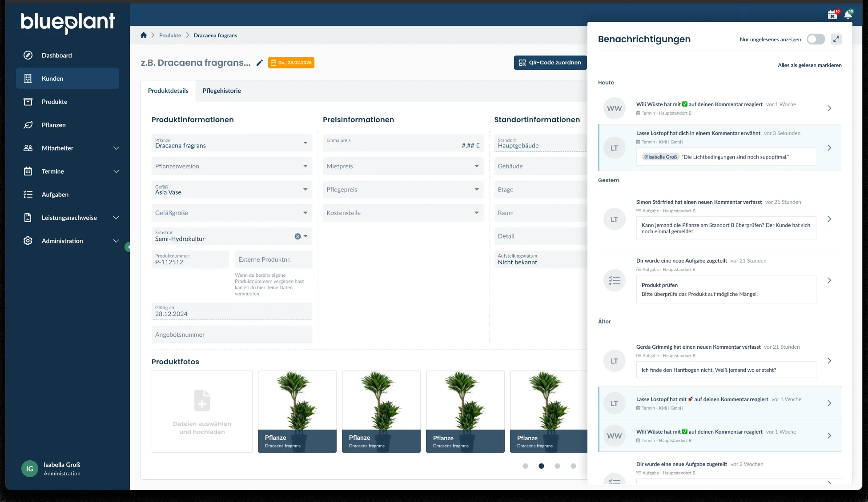Open the first Dracaena fragrans photo thumbnail
Screen dimensions: 868x502
click(297, 412)
